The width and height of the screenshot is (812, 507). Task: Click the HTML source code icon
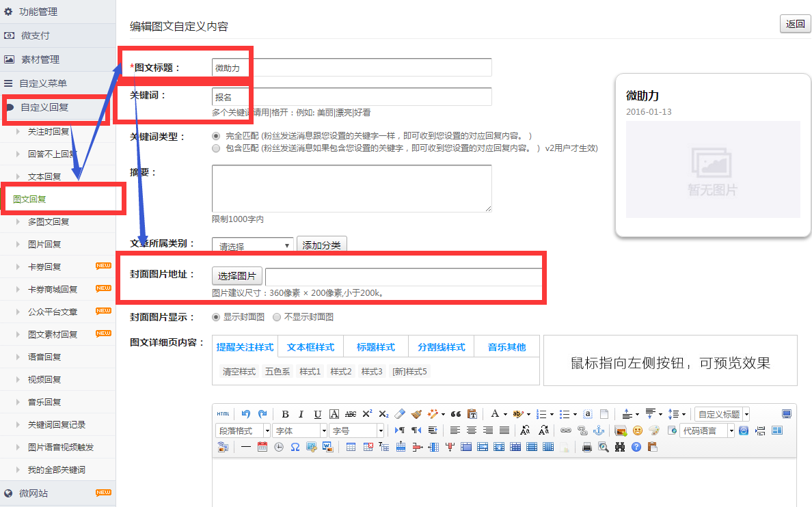[x=224, y=414]
